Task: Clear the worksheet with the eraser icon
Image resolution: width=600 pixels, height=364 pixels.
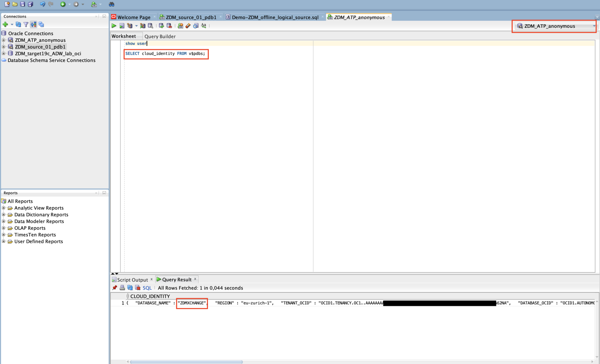Action: pyautogui.click(x=188, y=26)
